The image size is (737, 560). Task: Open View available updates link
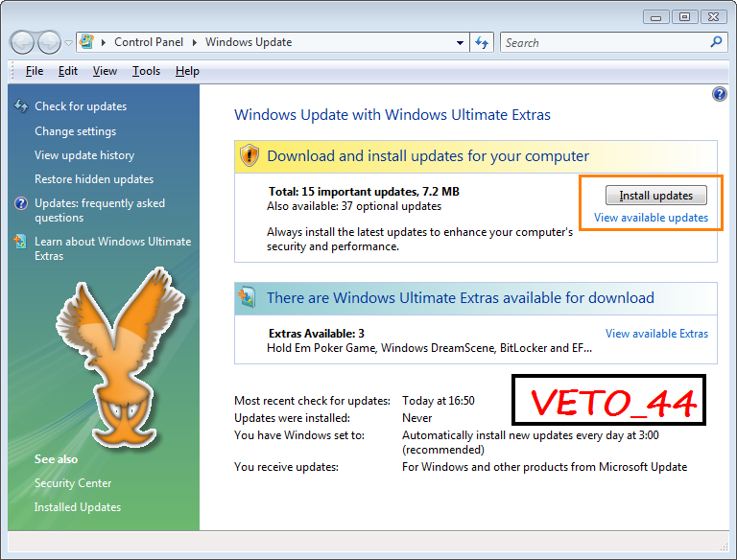point(651,218)
